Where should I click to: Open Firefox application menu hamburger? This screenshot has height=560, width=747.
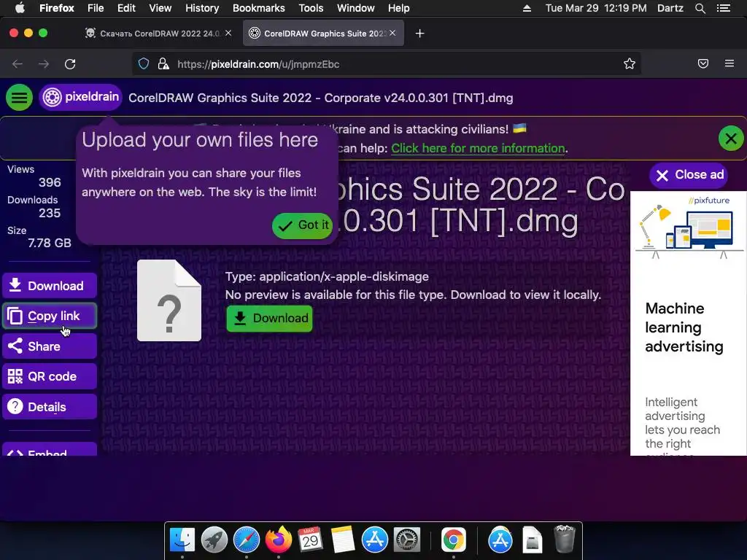tap(729, 63)
